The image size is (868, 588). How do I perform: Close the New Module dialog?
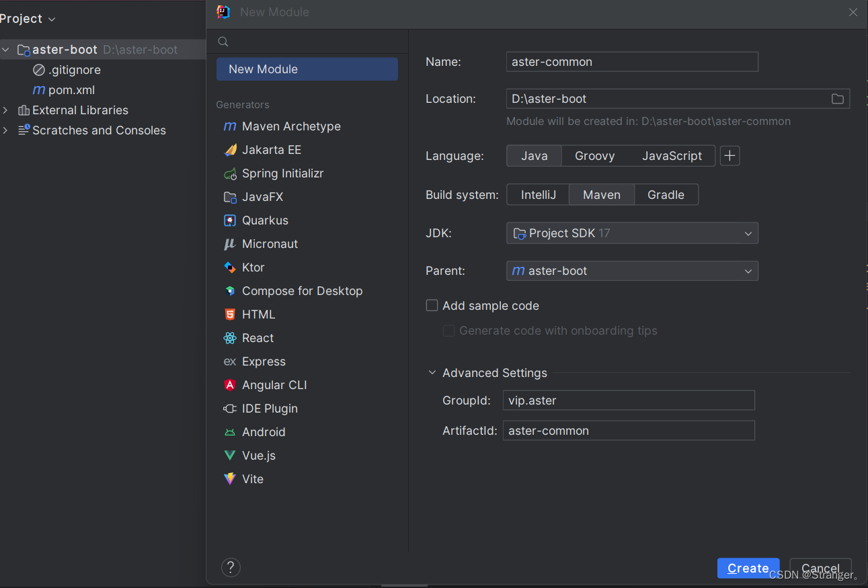[853, 12]
